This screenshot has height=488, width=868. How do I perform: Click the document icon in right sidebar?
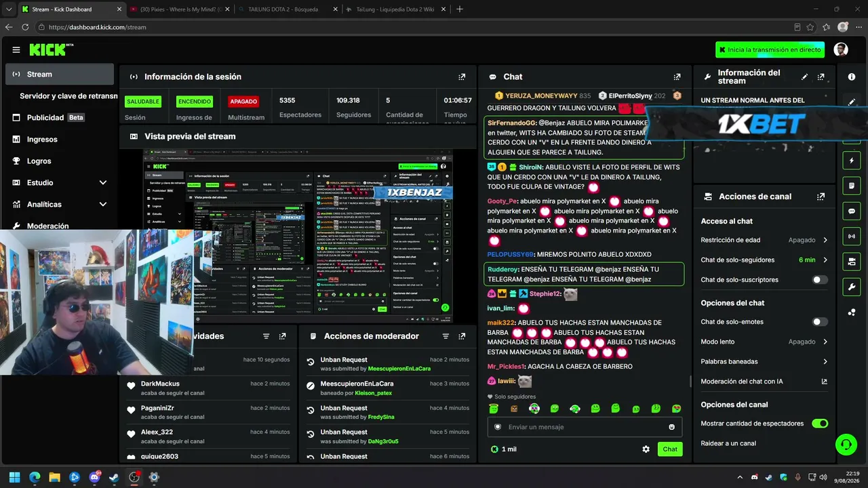[x=852, y=186]
